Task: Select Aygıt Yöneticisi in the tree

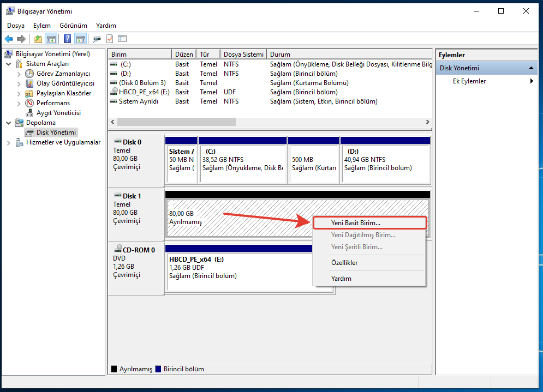Action: click(58, 113)
